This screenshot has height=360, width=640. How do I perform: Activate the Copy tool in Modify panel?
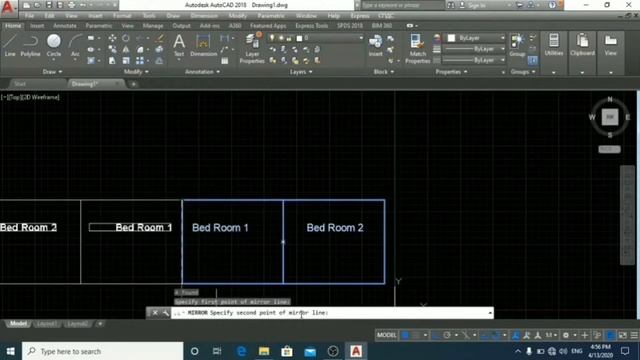click(x=112, y=49)
